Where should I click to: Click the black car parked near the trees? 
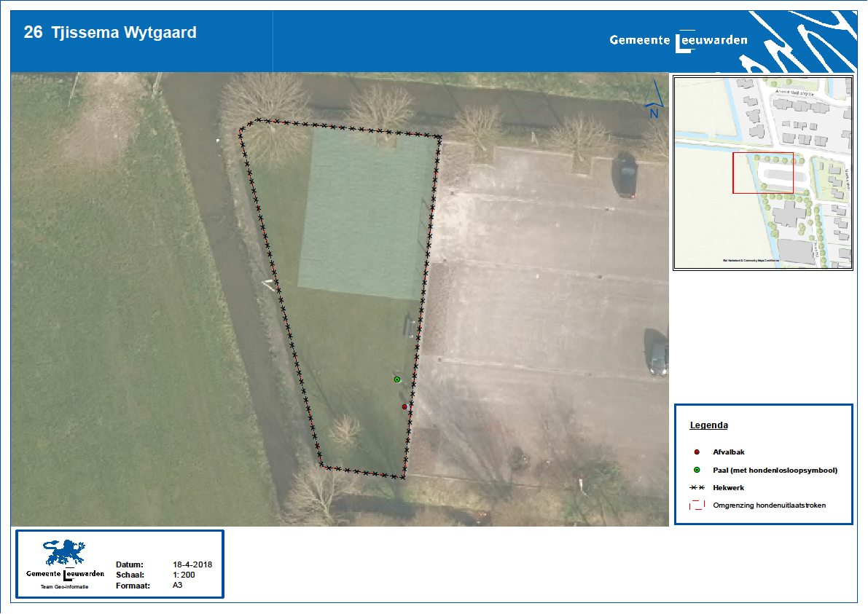tap(626, 176)
